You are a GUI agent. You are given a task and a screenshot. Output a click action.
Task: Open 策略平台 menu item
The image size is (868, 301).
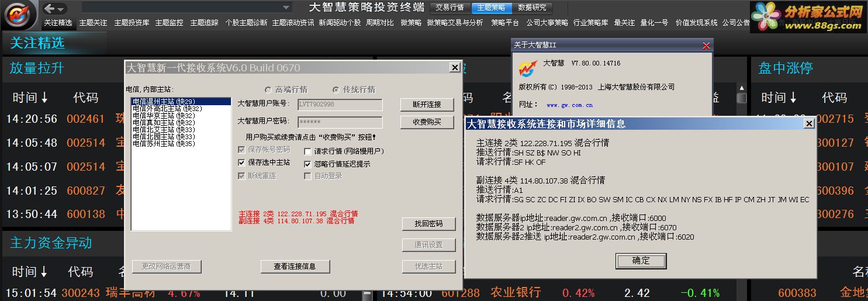tap(505, 23)
